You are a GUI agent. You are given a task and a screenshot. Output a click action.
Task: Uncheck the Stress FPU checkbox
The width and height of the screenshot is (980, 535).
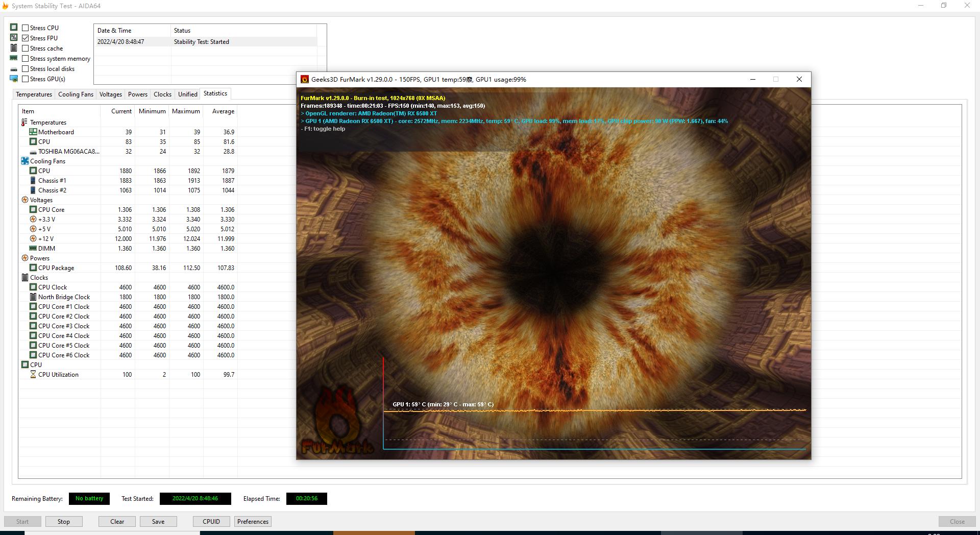[x=26, y=38]
